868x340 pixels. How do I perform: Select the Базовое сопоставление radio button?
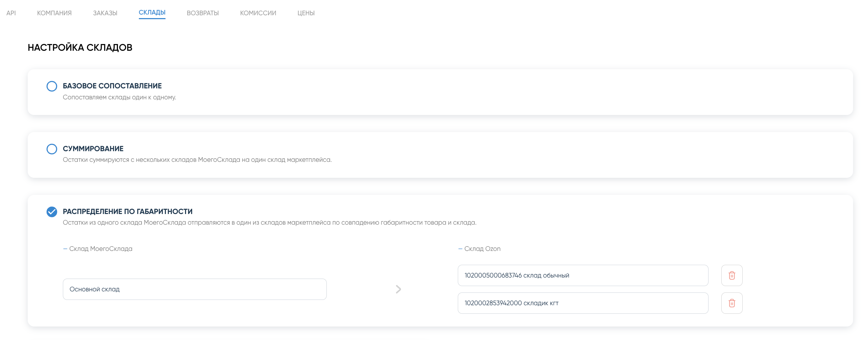[x=52, y=86]
